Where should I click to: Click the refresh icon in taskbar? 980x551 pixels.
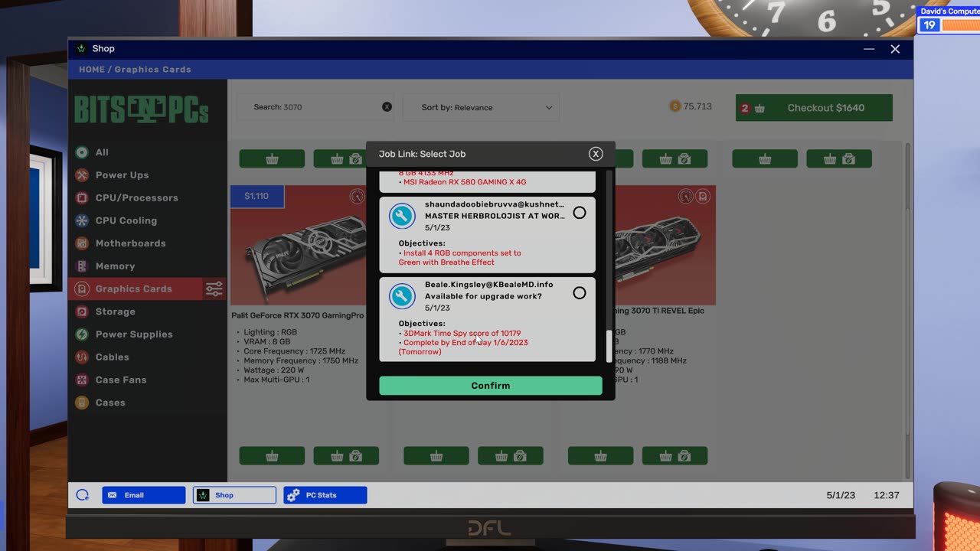(83, 495)
